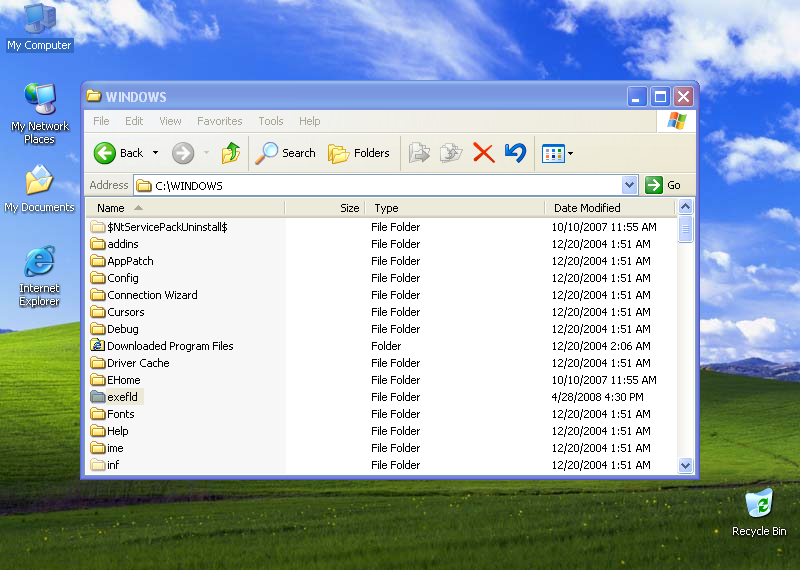Screen dimensions: 800x570
Task: Click the Windows flag logo
Action: 677,121
